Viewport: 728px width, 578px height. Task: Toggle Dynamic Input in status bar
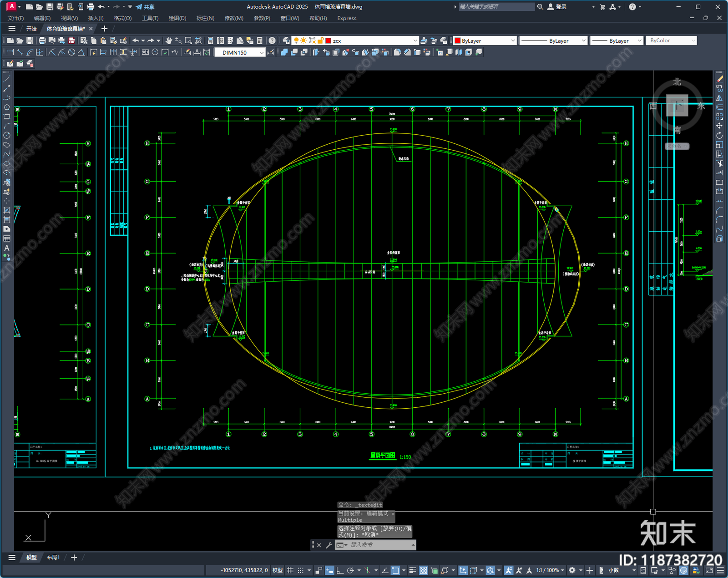[x=329, y=570]
